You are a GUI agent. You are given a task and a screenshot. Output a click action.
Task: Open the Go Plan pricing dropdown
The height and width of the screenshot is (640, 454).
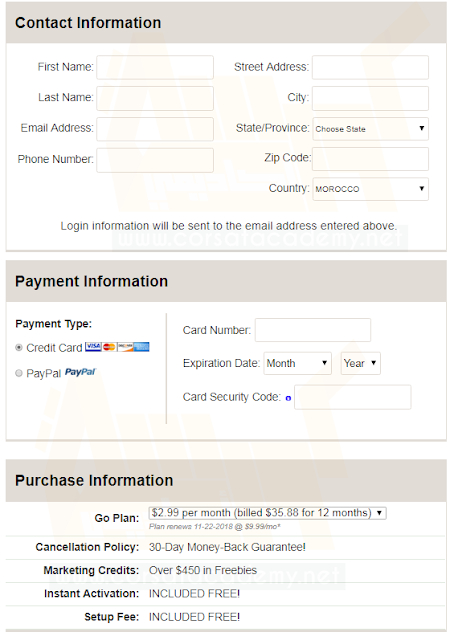(267, 513)
